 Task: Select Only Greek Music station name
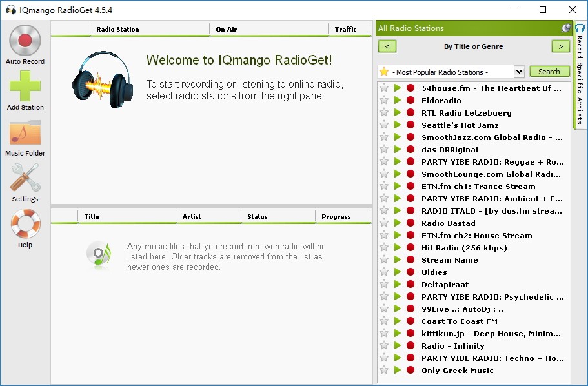(457, 371)
